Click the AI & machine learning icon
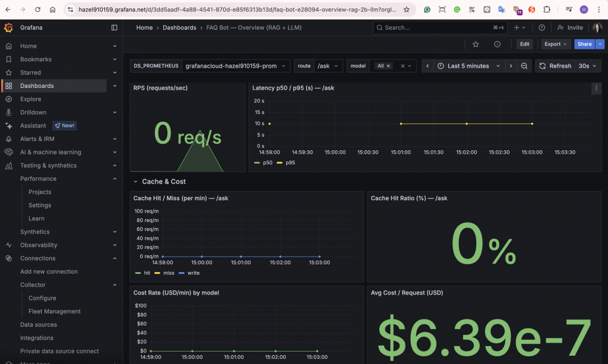The width and height of the screenshot is (608, 364). point(8,152)
